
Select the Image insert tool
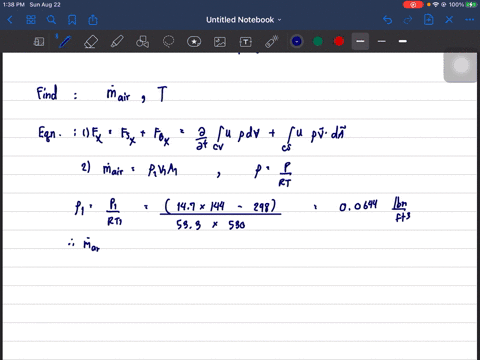220,42
